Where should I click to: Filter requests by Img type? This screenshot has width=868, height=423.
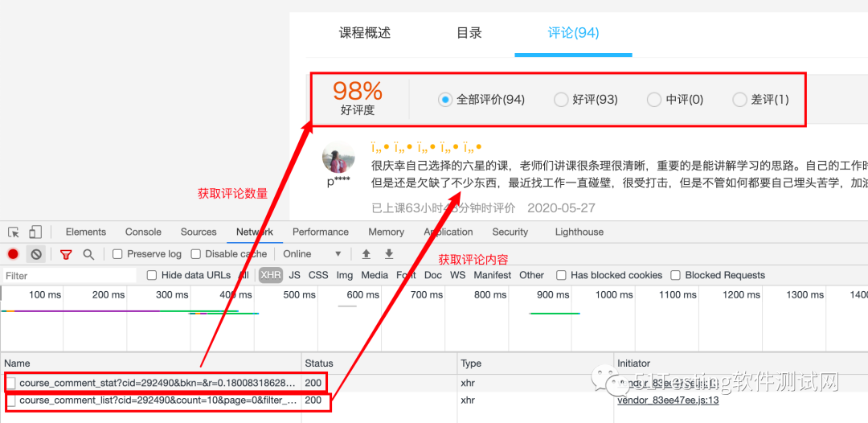tap(344, 275)
